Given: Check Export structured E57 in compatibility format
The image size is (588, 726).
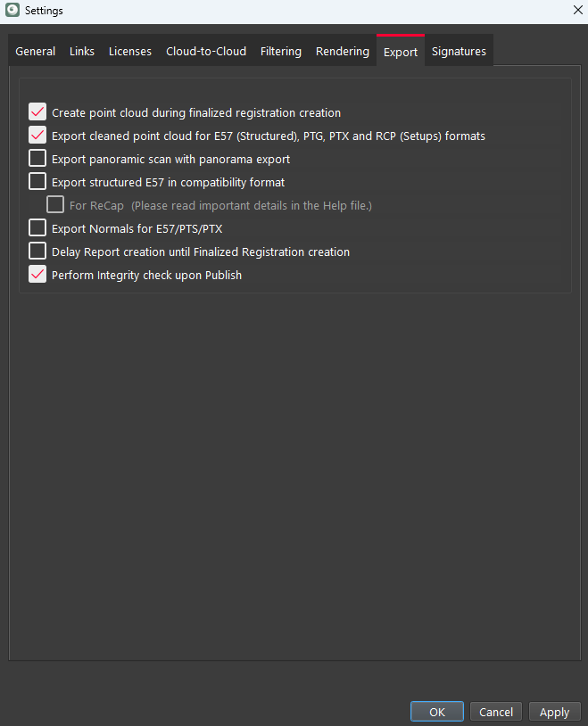Looking at the screenshot, I should coord(37,182).
